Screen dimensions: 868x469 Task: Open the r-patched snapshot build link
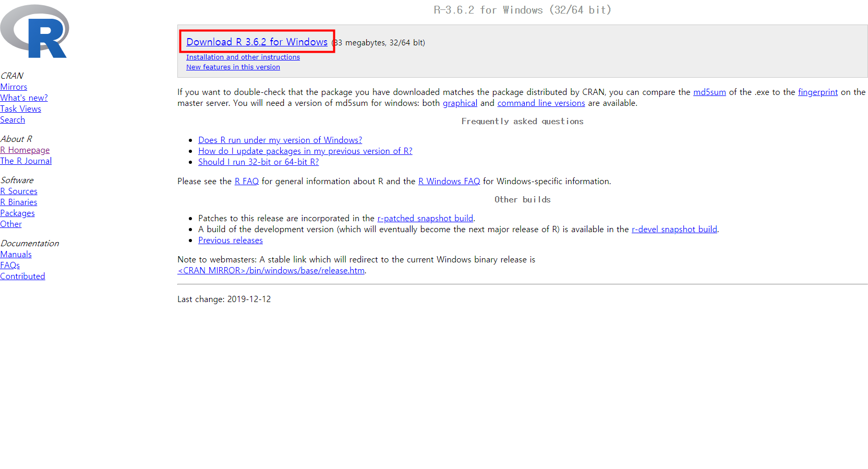(x=425, y=218)
